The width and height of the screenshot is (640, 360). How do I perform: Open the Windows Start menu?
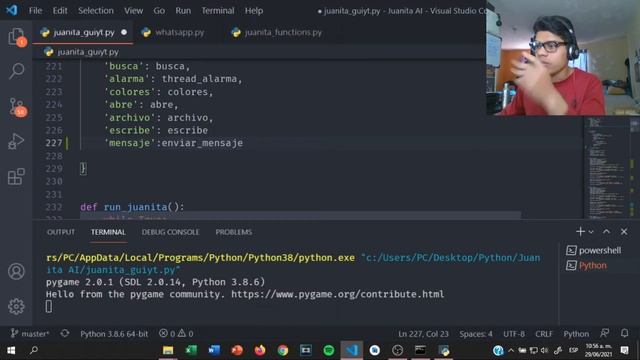tap(11, 350)
